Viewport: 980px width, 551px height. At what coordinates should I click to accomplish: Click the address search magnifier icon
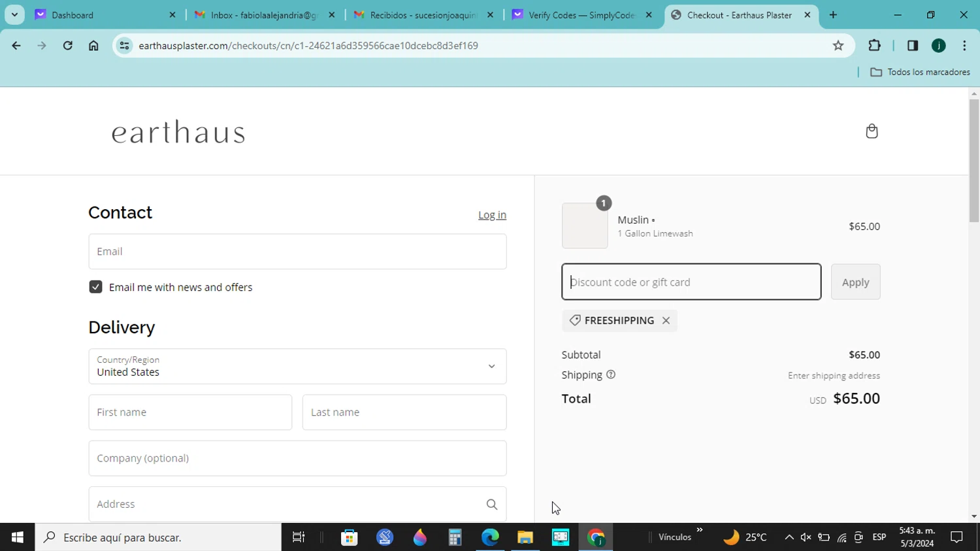(492, 504)
